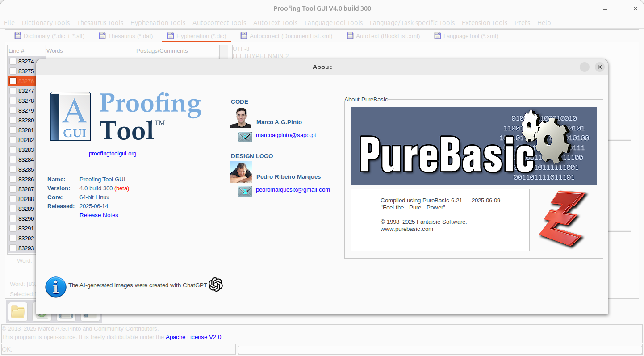
Task: Click the email envelope icon beside marcoagpinto@sapo.pt
Action: pos(245,137)
